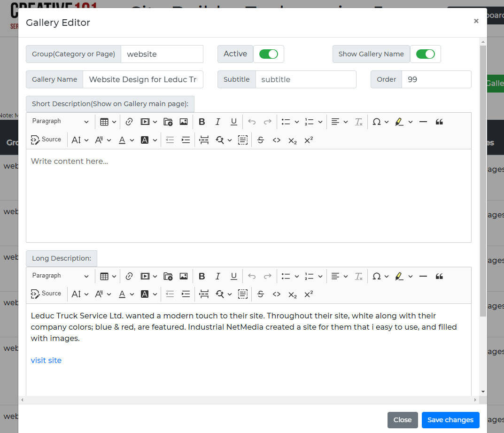This screenshot has width=504, height=433.
Task: Click the insert image icon in Short Description toolbar
Action: (x=184, y=122)
